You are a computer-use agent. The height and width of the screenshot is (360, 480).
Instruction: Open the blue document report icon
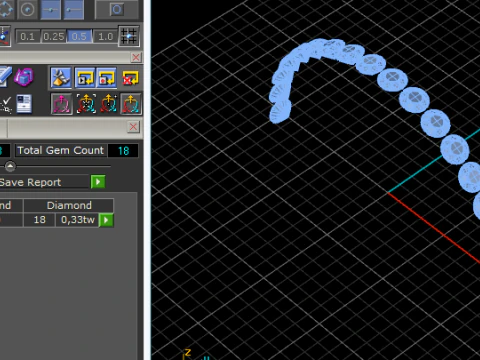tap(24, 104)
